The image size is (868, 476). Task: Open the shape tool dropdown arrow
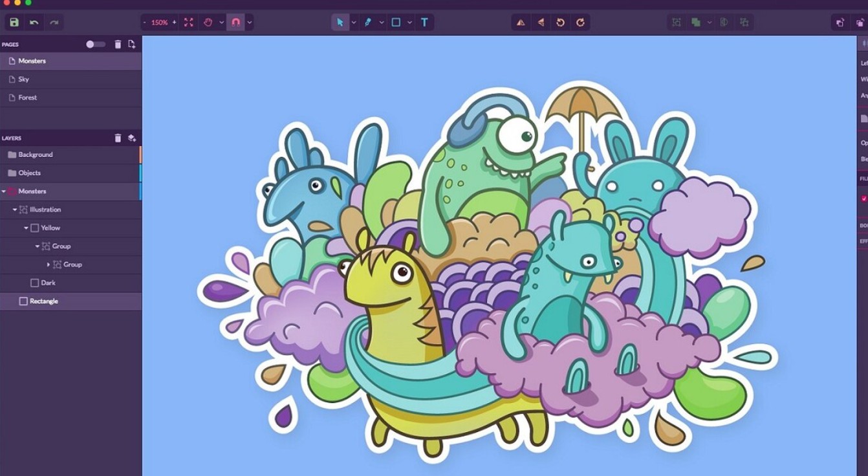point(409,22)
